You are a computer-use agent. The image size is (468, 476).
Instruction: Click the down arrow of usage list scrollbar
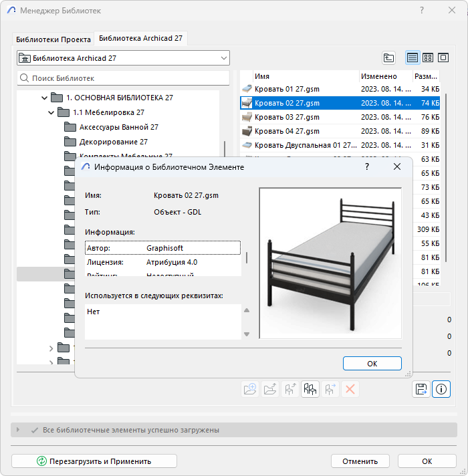coord(247,334)
